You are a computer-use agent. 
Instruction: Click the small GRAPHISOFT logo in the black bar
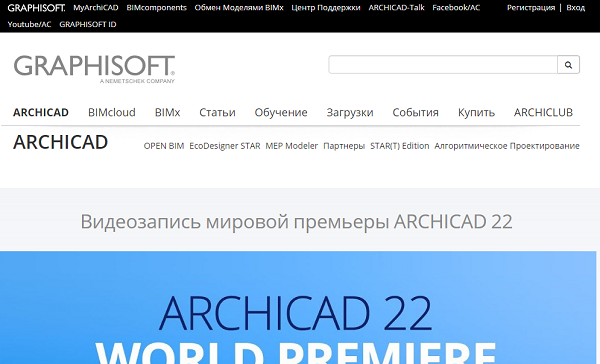(x=36, y=8)
